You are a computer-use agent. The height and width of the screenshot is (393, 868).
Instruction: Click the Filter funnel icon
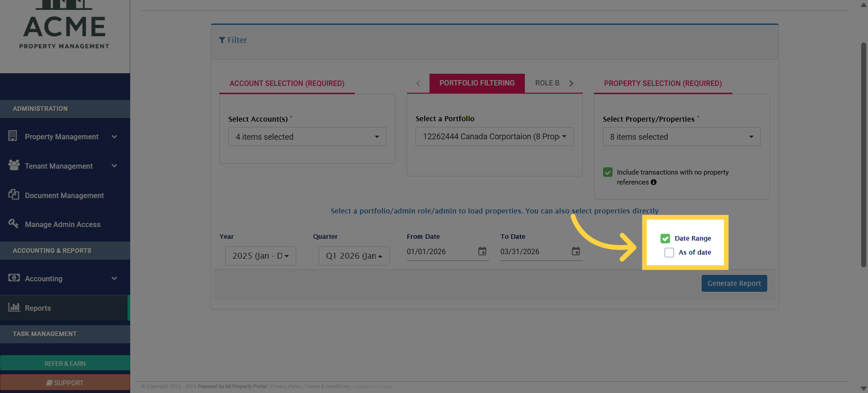click(222, 40)
